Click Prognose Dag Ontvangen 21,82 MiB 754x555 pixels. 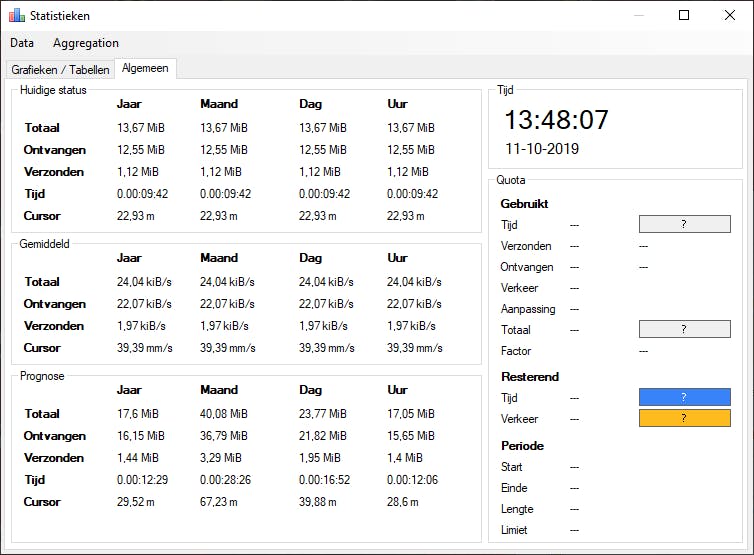323,436
